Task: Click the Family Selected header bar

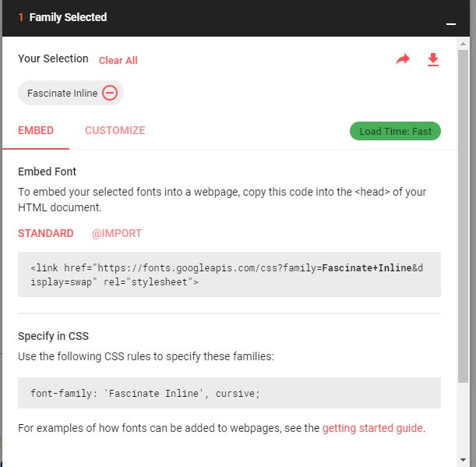Action: pos(235,18)
